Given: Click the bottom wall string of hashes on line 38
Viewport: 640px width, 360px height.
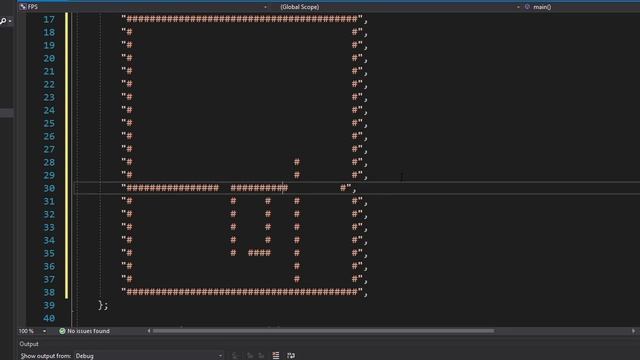Looking at the screenshot, I should coord(242,292).
